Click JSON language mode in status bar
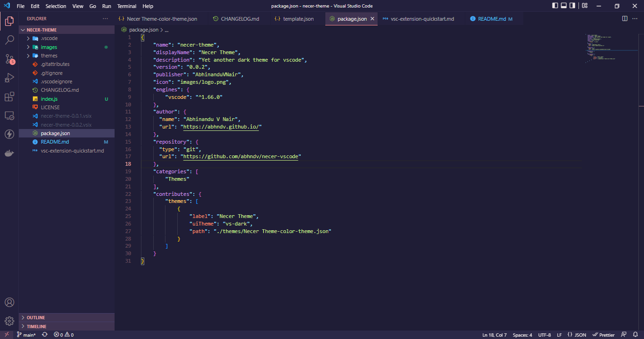The height and width of the screenshot is (339, 644). 577,335
